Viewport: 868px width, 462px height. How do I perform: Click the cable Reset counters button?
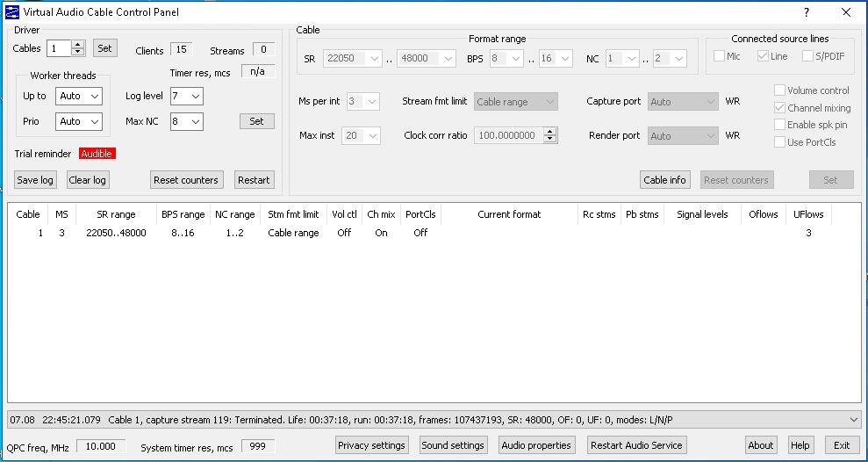(x=736, y=180)
